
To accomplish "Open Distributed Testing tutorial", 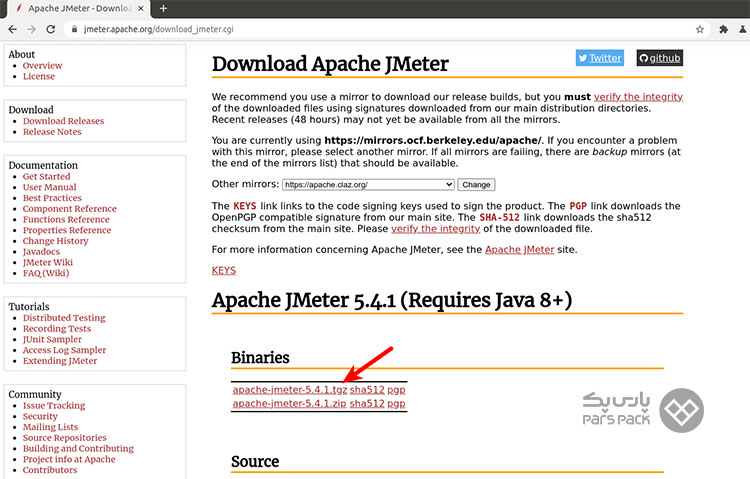I will pos(64,318).
